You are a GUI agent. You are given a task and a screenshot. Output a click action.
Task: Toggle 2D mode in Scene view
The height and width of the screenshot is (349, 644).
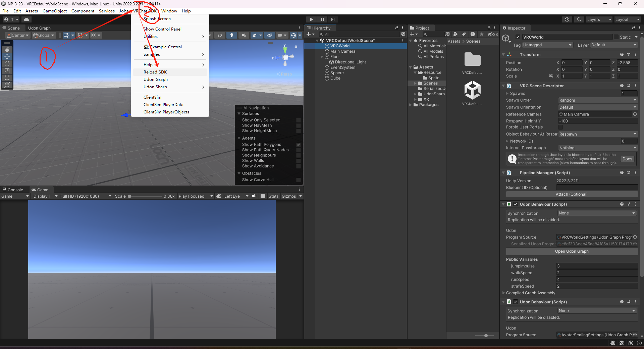pos(220,35)
